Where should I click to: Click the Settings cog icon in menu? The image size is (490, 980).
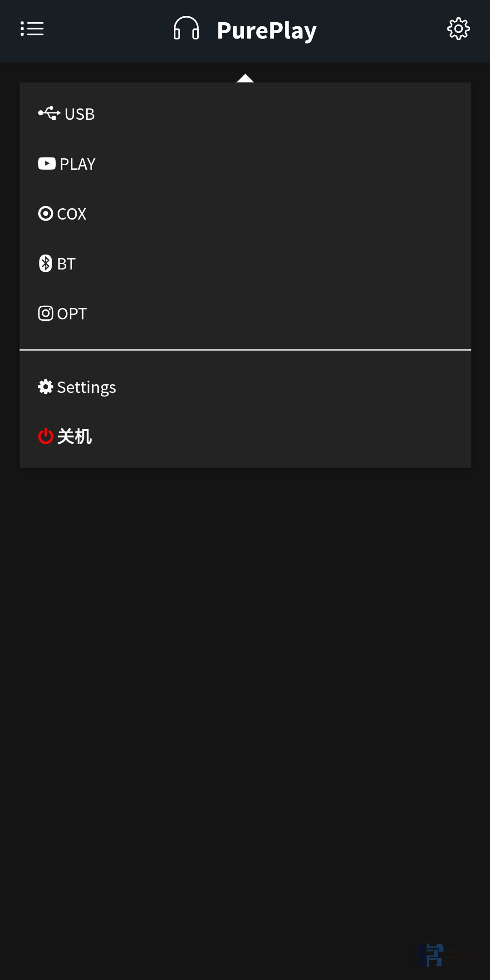tap(45, 387)
